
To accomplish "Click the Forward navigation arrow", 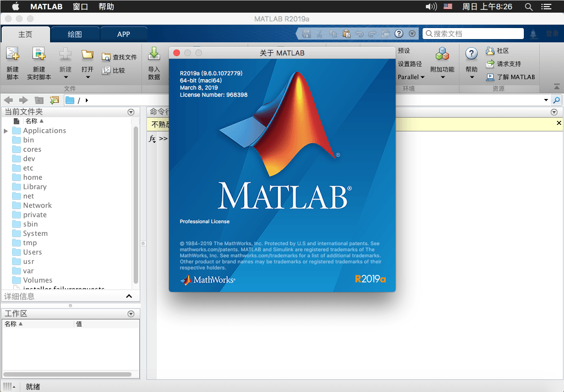I will (23, 100).
